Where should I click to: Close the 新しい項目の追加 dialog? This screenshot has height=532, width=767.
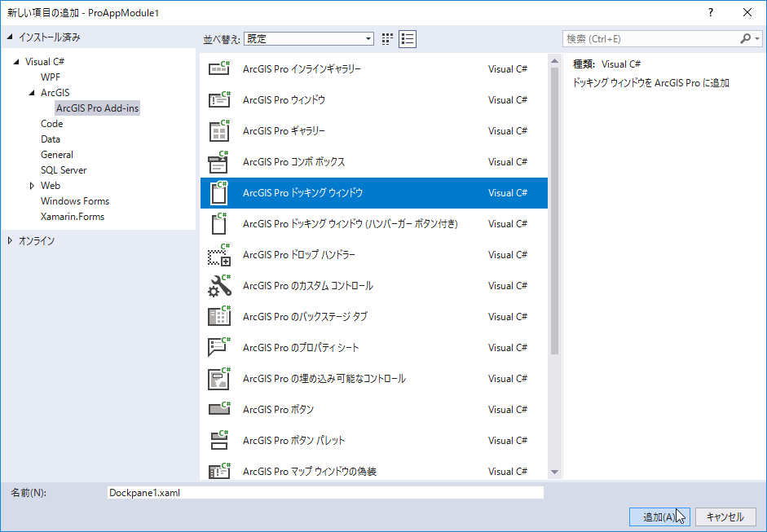[747, 13]
